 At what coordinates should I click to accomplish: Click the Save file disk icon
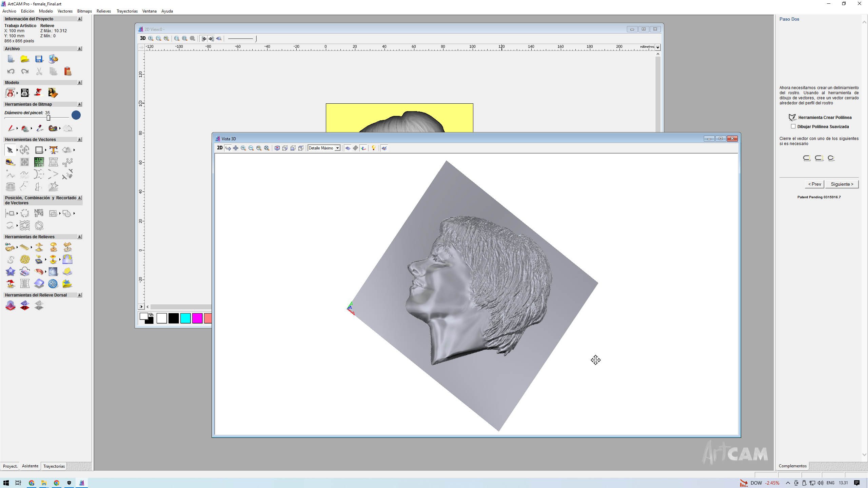tap(39, 59)
